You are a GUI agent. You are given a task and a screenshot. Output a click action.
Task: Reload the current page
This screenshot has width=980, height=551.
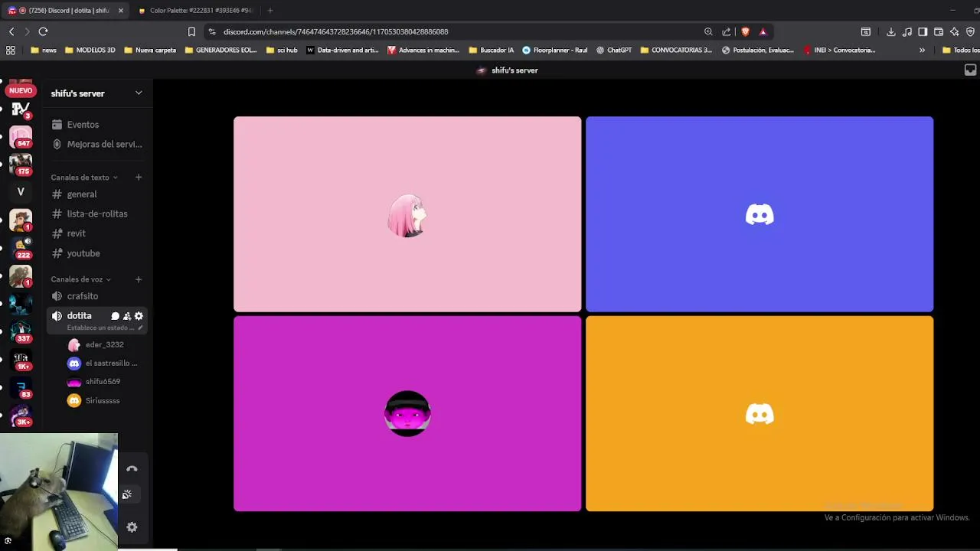click(x=43, y=31)
